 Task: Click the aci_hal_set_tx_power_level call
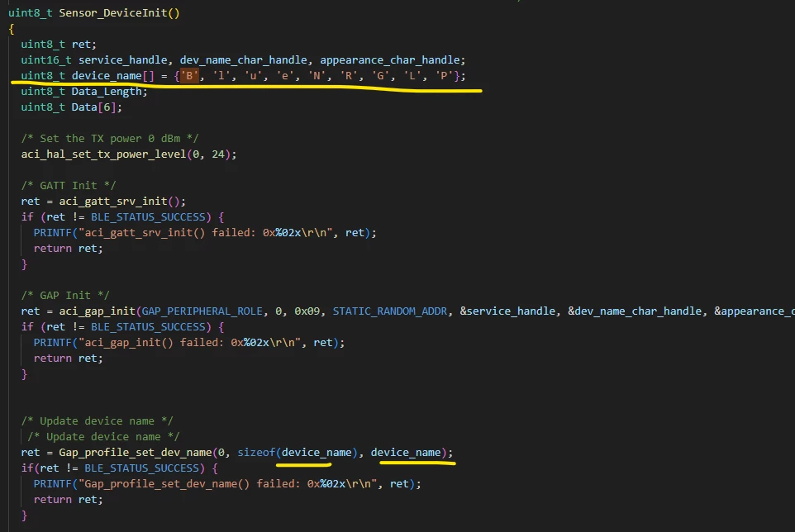point(103,154)
